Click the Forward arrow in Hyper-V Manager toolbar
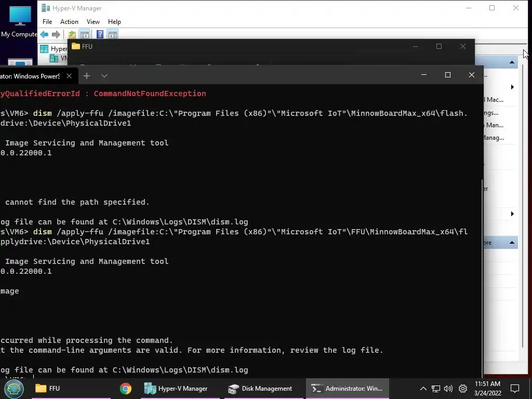 tap(56, 34)
